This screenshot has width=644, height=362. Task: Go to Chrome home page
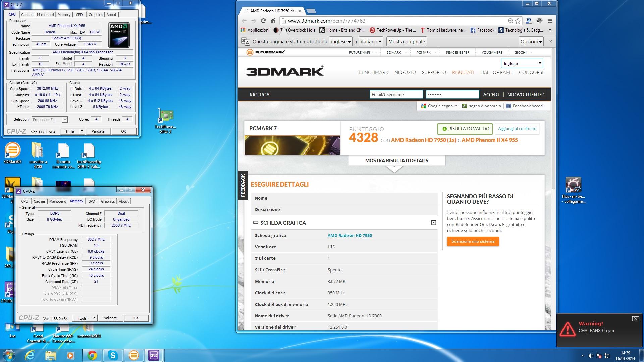pyautogui.click(x=273, y=21)
